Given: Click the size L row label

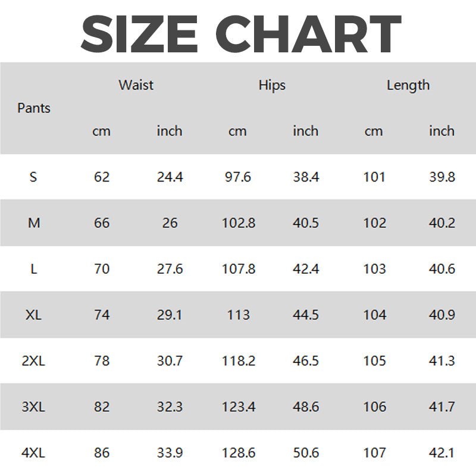Looking at the screenshot, I should click(x=34, y=269).
